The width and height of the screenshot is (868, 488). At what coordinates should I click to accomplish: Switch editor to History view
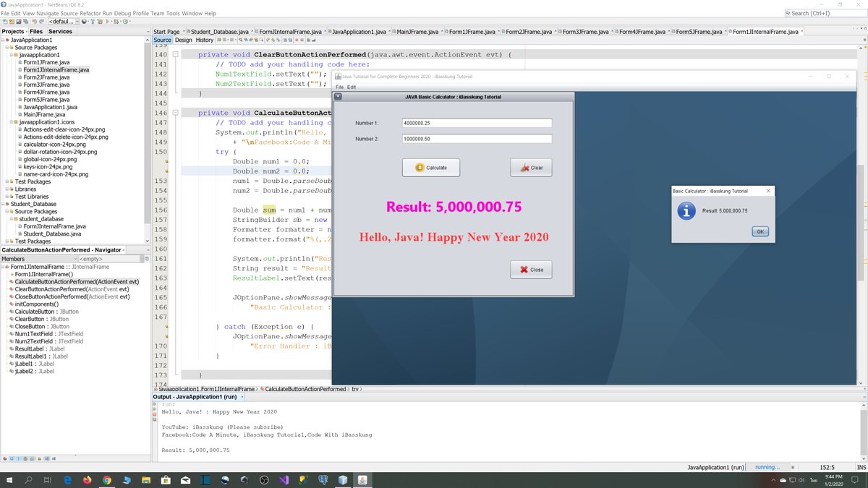[205, 40]
